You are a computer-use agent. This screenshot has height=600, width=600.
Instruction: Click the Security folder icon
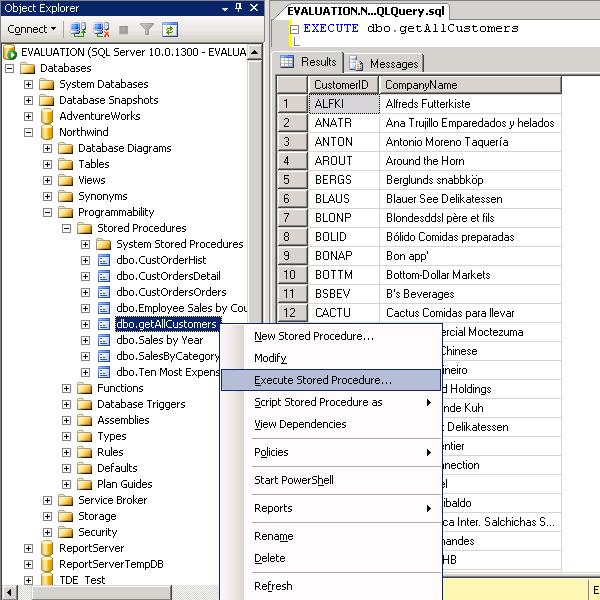tap(65, 532)
